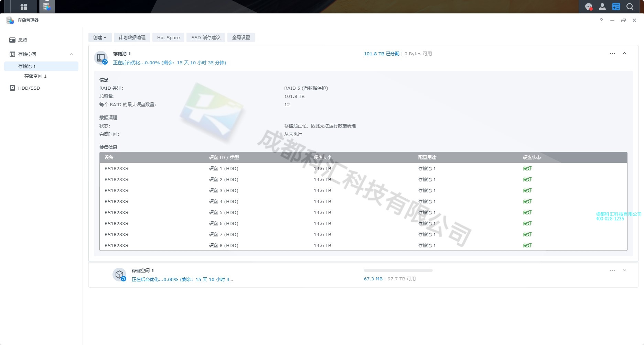Open the 创建 dropdown button
The image size is (644, 345).
(x=100, y=37)
